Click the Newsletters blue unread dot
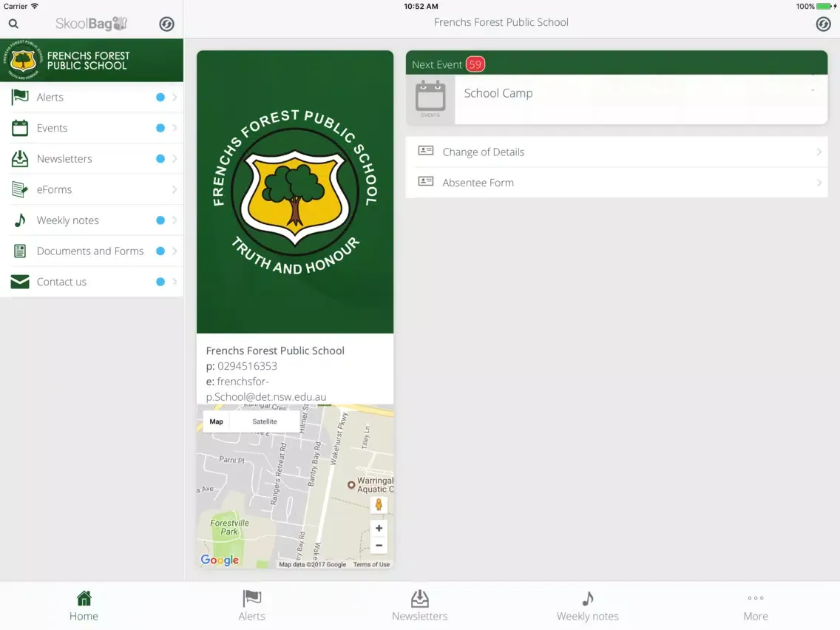 [x=160, y=158]
